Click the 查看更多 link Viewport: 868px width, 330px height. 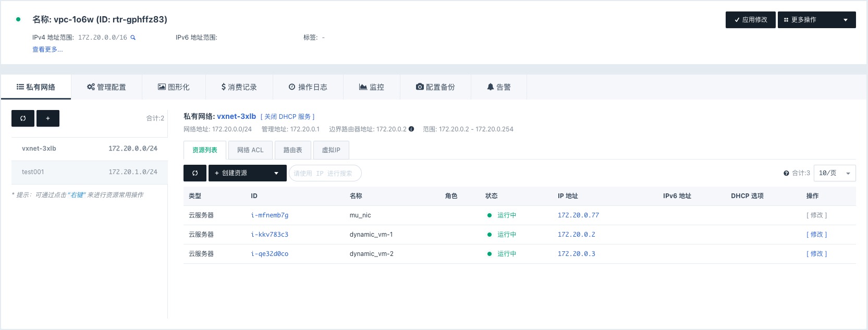pyautogui.click(x=47, y=50)
